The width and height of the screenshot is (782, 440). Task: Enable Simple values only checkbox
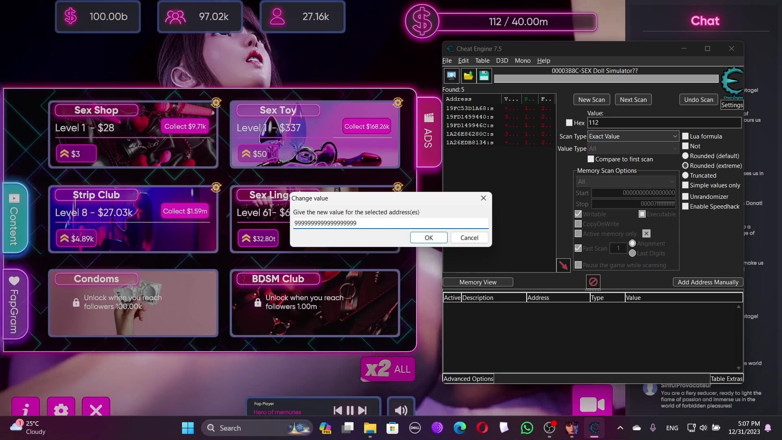(685, 185)
